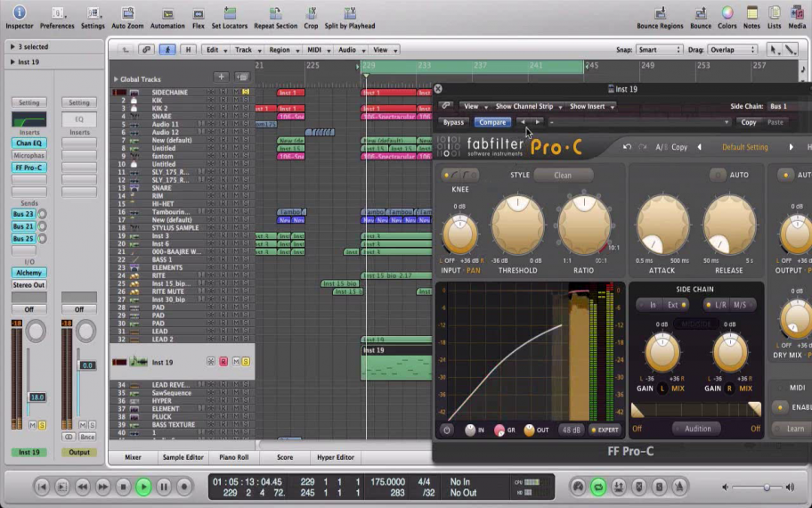
Task: Mute the Inst 19 track header
Action: 236,361
